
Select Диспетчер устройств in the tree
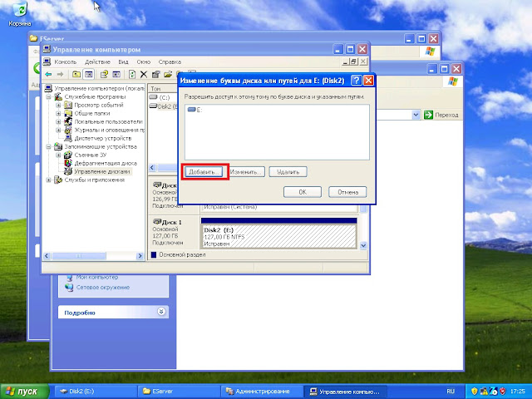[x=103, y=138]
